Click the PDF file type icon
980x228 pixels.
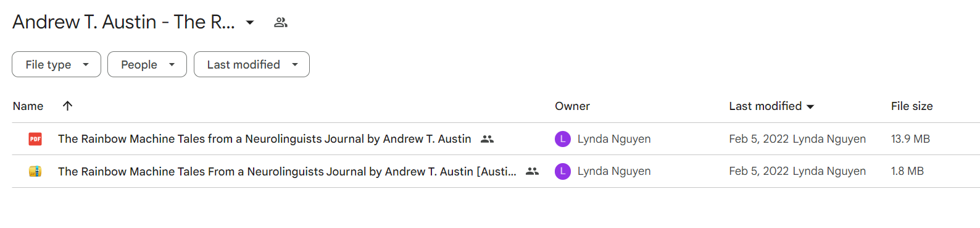coord(35,139)
